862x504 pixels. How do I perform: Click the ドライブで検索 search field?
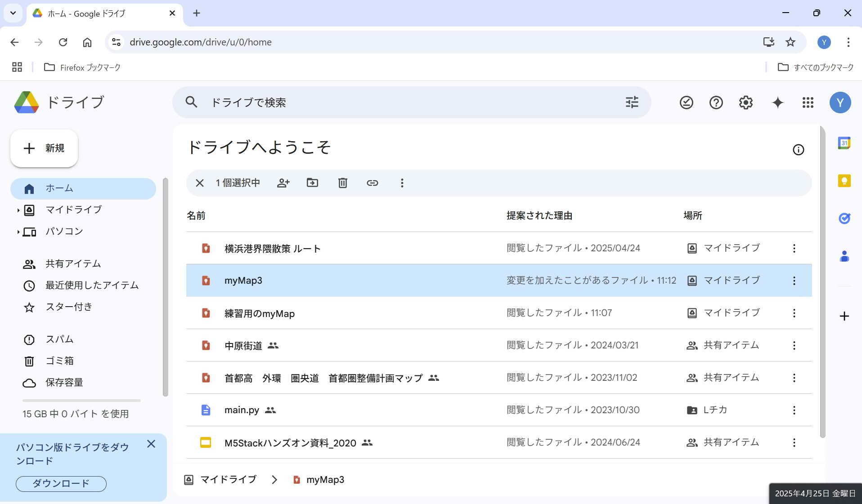(405, 103)
